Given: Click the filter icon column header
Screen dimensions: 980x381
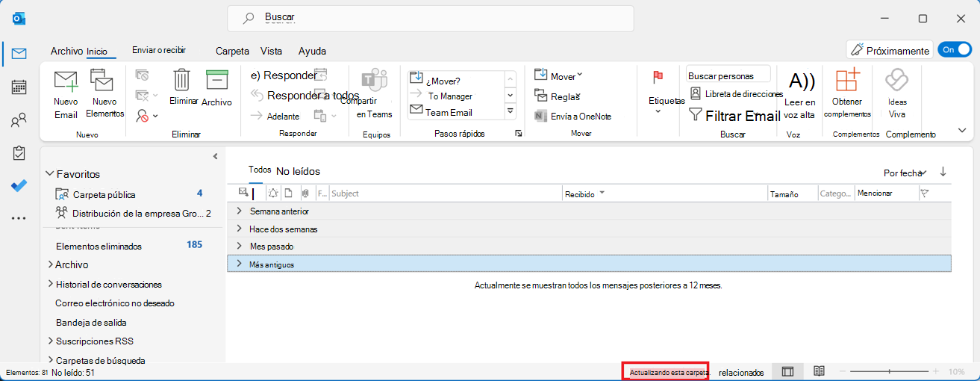Looking at the screenshot, I should pos(925,193).
